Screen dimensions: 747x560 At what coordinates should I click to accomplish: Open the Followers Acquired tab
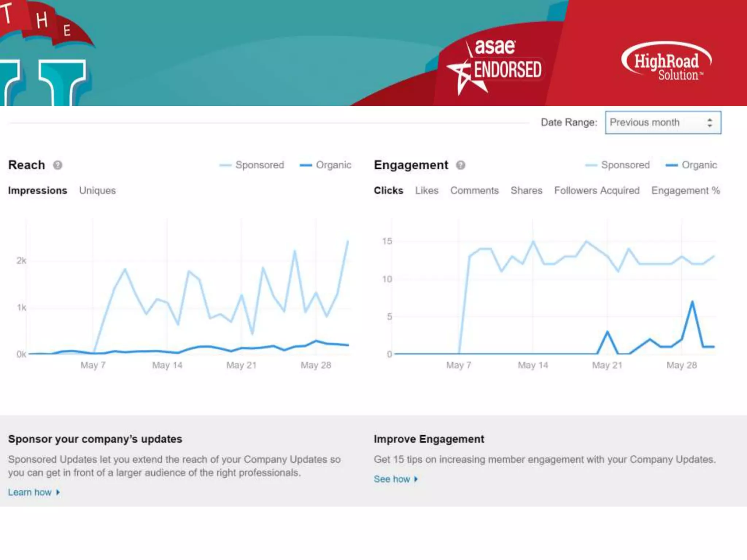point(597,191)
